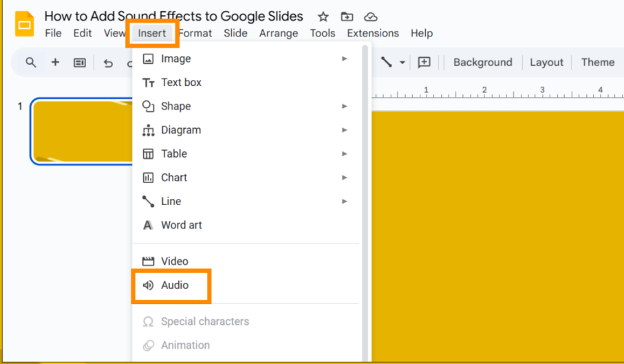Click the Background button
Image resolution: width=624 pixels, height=364 pixels.
[482, 63]
